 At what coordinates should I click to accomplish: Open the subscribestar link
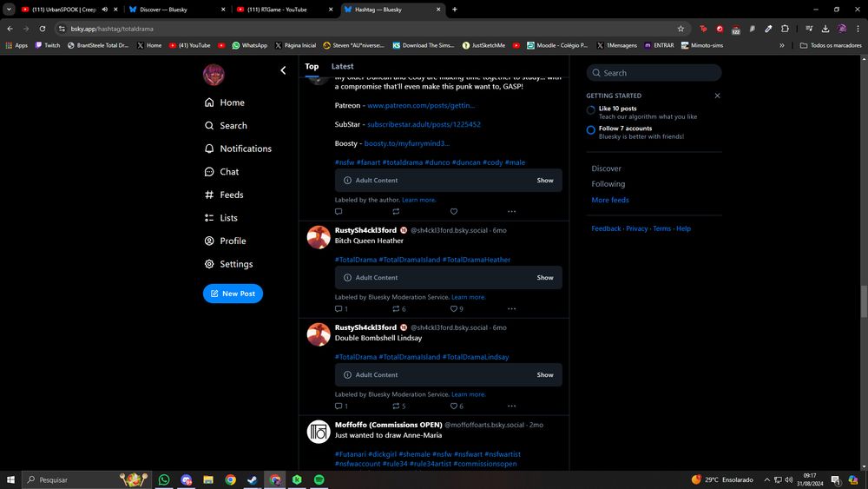[x=424, y=124]
